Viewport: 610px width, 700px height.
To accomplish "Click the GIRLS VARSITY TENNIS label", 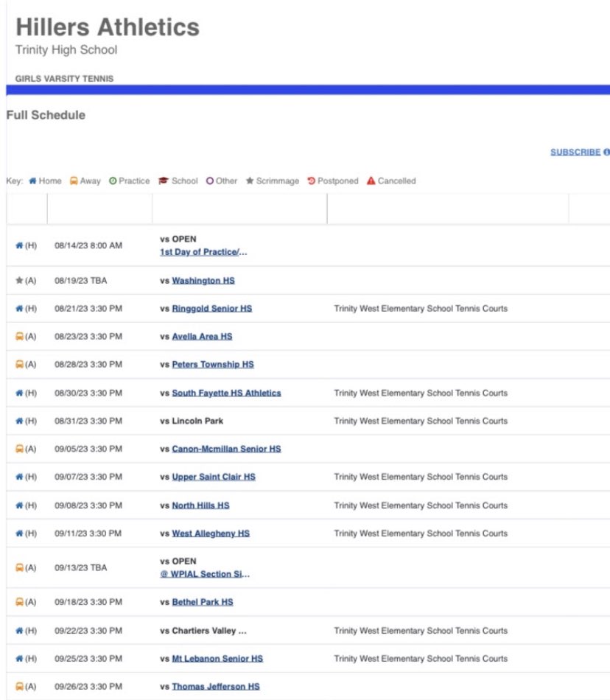I will click(64, 79).
